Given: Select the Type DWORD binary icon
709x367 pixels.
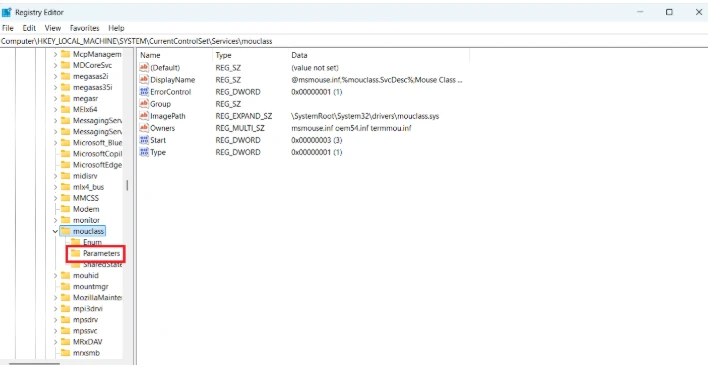Looking at the screenshot, I should click(x=144, y=152).
